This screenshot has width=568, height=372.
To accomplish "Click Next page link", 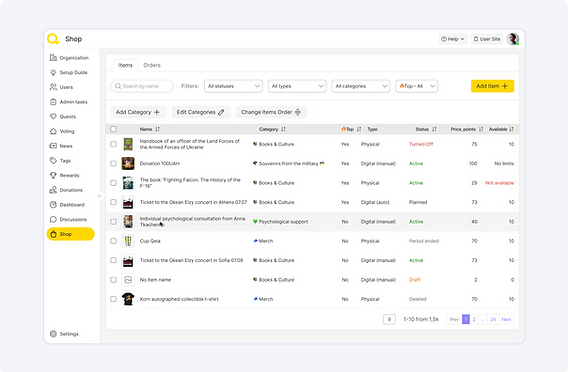I will 506,319.
